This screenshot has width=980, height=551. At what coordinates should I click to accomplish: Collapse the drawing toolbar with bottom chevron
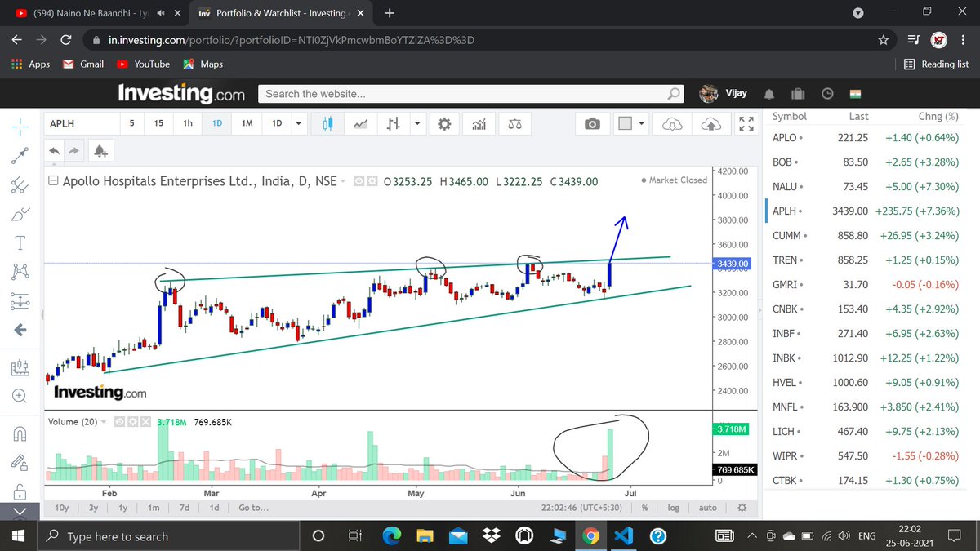(20, 512)
